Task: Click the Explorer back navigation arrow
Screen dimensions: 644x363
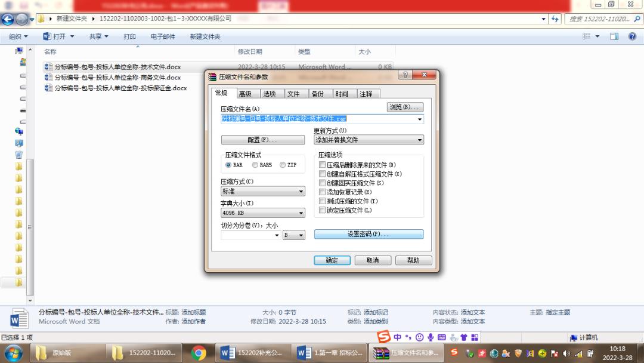Action: pos(8,19)
